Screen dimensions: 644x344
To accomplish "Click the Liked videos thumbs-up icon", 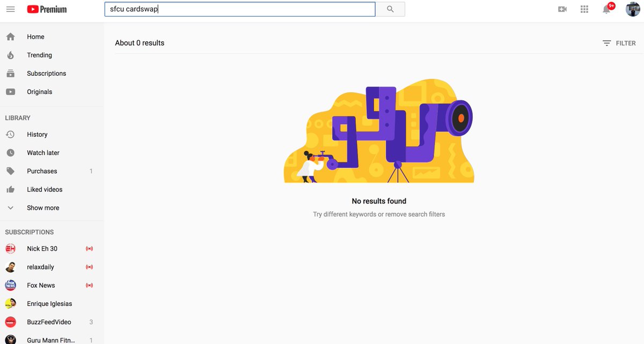I will point(10,189).
